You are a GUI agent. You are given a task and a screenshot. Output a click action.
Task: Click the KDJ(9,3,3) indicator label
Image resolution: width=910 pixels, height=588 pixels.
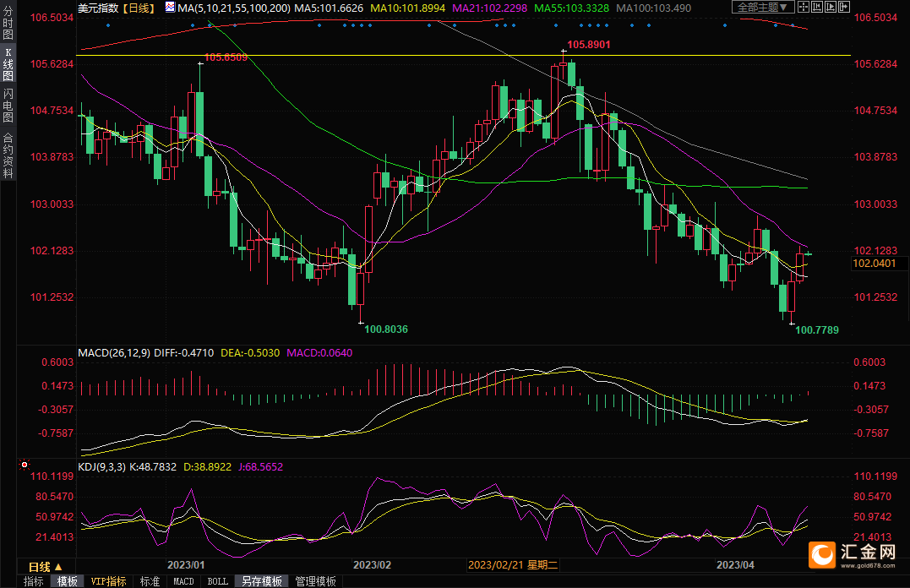[101, 466]
